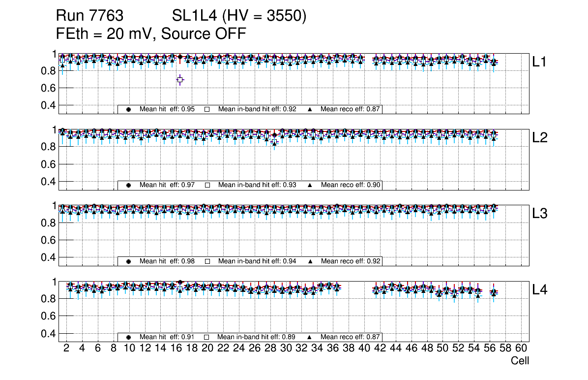588x380 pixels.
Task: Select the filled circle marker in L2 legend
Action: 129,185
